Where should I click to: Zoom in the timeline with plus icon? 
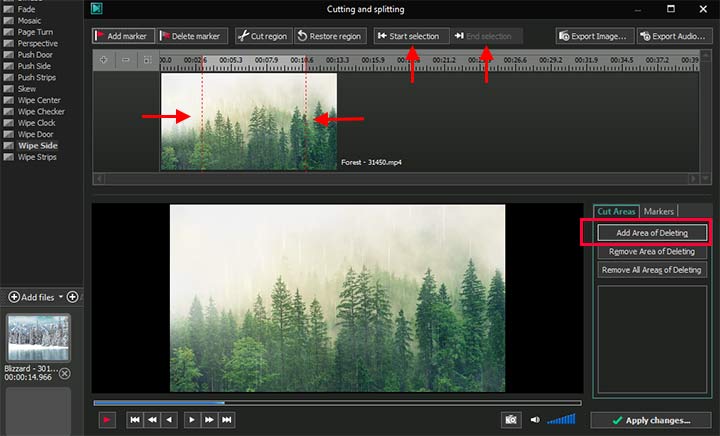pos(104,60)
